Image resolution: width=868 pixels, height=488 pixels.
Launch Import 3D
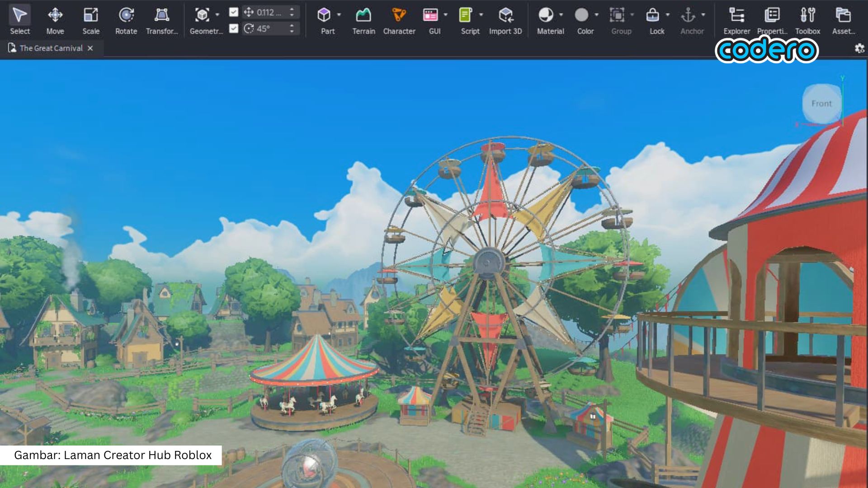505,20
